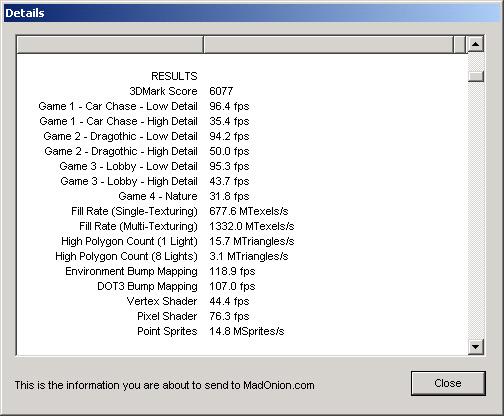Click the first blank column header

[x=110, y=44]
